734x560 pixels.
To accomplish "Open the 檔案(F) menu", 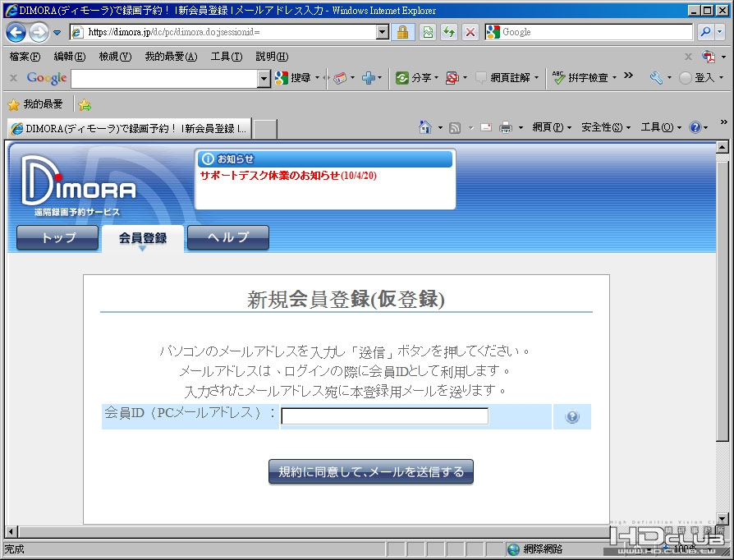I will [x=25, y=57].
